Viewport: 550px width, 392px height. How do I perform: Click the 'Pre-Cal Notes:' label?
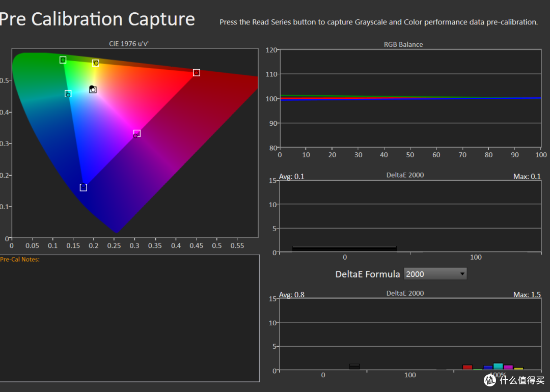[x=20, y=260]
